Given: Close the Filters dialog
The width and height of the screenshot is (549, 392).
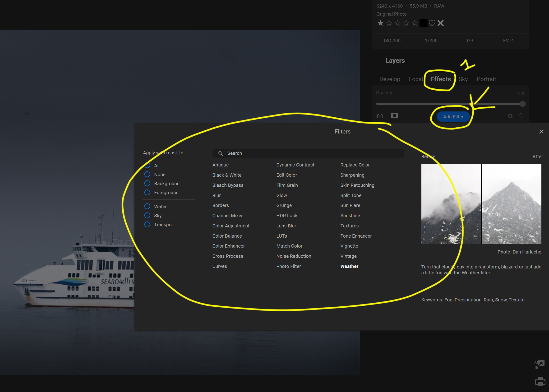Looking at the screenshot, I should pyautogui.click(x=541, y=132).
